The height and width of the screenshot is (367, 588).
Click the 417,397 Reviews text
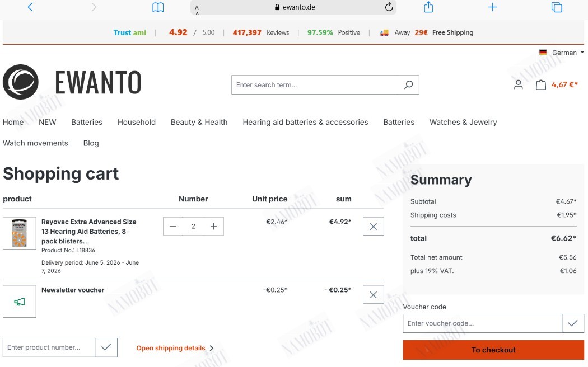[260, 32]
